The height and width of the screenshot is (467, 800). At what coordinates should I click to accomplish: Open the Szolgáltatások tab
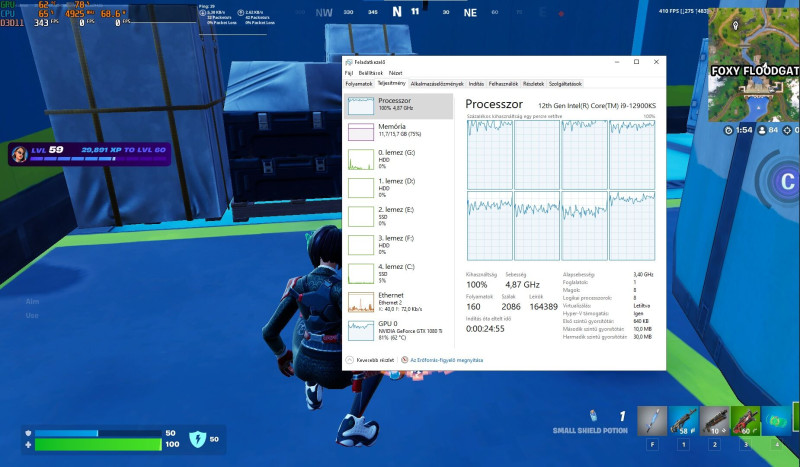[565, 84]
